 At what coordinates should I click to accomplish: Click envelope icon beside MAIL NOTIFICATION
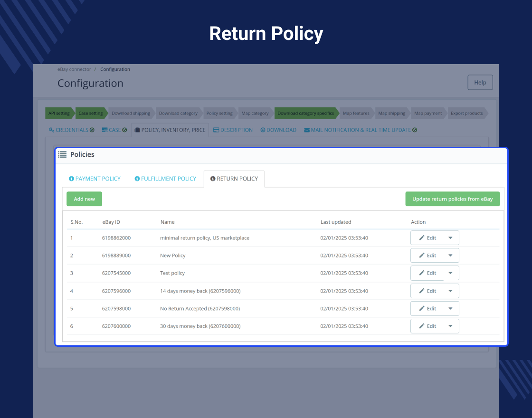pos(307,130)
